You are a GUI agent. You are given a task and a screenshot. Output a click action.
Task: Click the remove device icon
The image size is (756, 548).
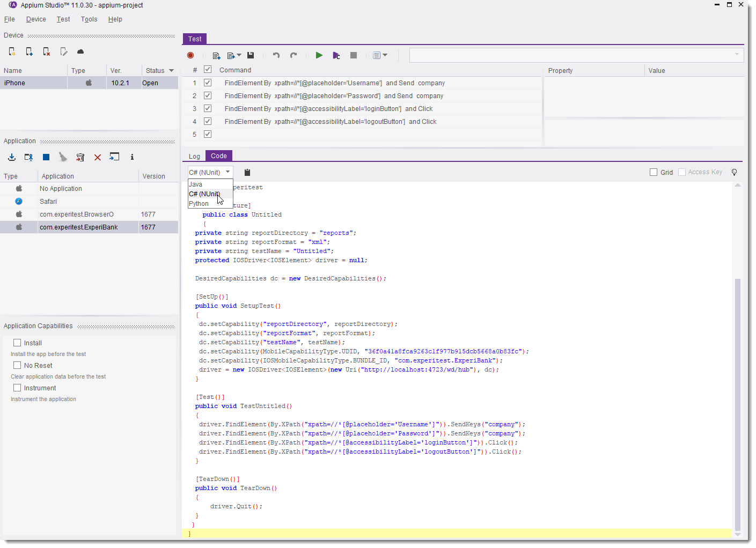pyautogui.click(x=46, y=52)
